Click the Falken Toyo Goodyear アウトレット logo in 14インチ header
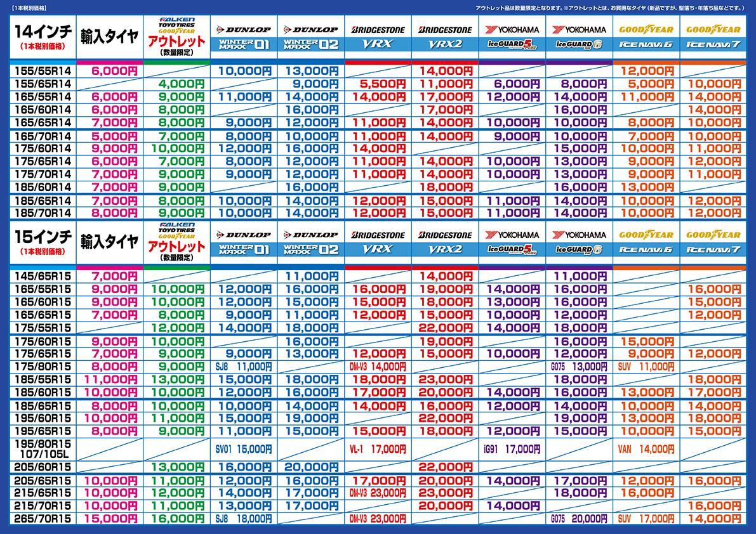Image resolution: width=756 pixels, height=534 pixels. point(177,37)
